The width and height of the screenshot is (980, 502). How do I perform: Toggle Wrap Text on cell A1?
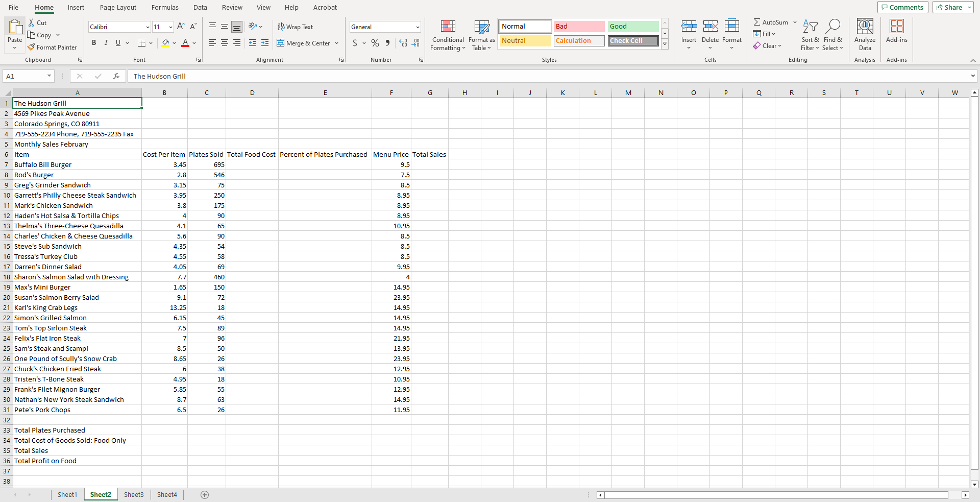296,27
